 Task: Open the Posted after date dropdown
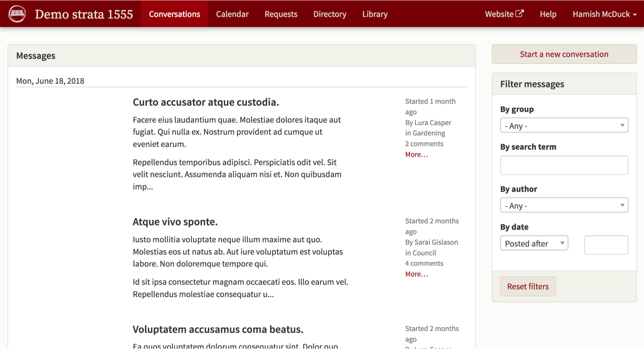click(x=534, y=243)
